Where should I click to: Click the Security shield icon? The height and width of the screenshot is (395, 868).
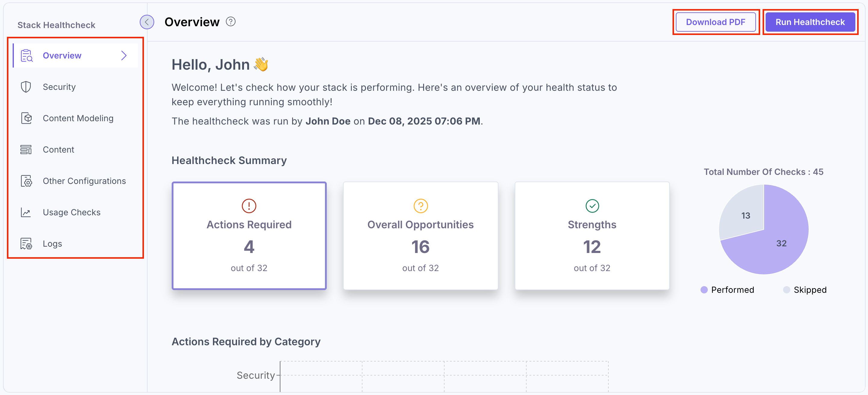26,86
